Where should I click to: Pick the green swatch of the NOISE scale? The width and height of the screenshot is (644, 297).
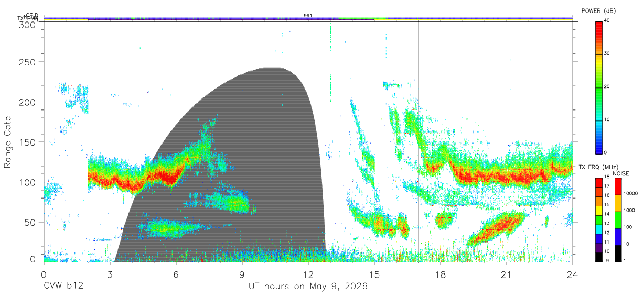point(617,220)
